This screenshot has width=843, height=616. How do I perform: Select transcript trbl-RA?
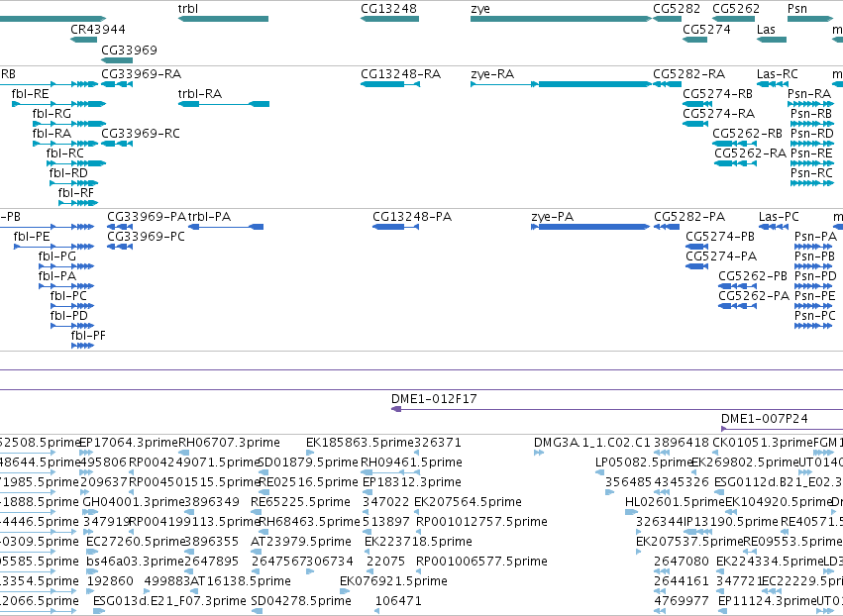tap(224, 104)
